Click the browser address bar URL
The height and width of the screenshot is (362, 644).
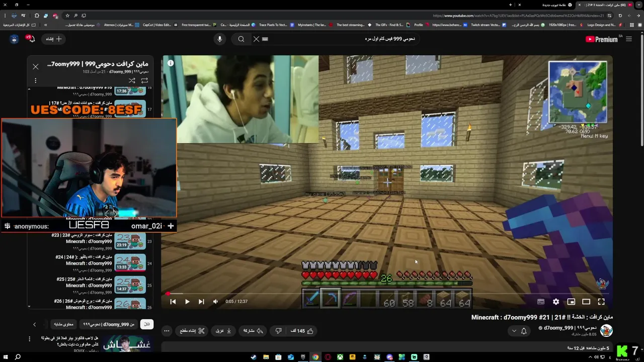(518, 16)
